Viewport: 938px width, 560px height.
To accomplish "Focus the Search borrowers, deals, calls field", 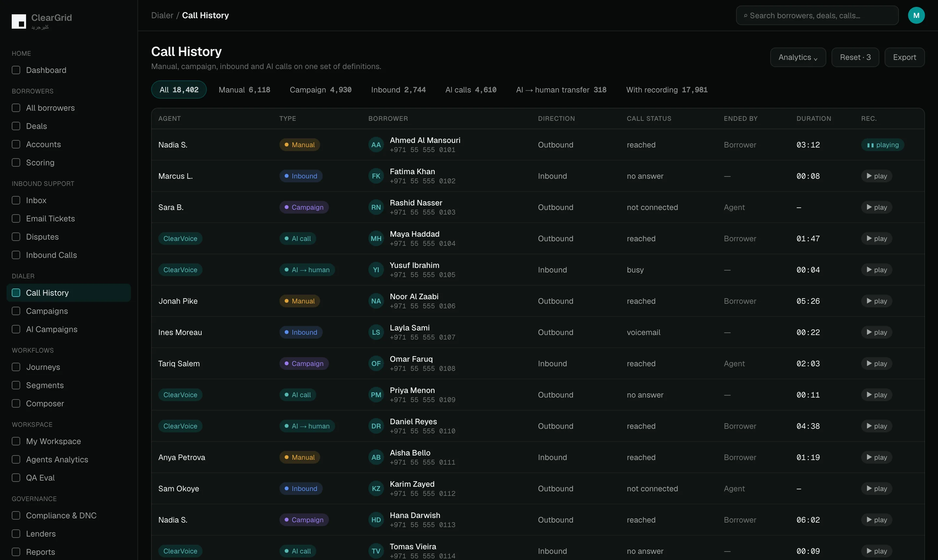I will click(817, 16).
